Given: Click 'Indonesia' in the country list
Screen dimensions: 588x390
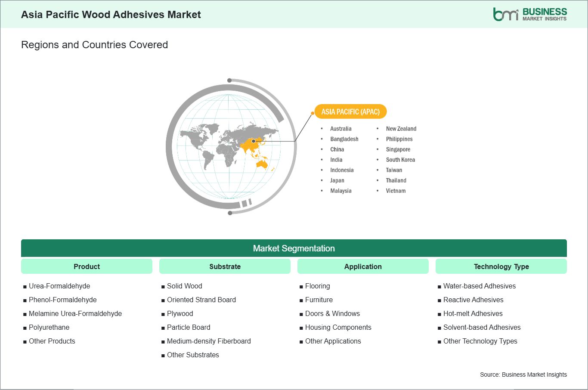Looking at the screenshot, I should pyautogui.click(x=342, y=170).
